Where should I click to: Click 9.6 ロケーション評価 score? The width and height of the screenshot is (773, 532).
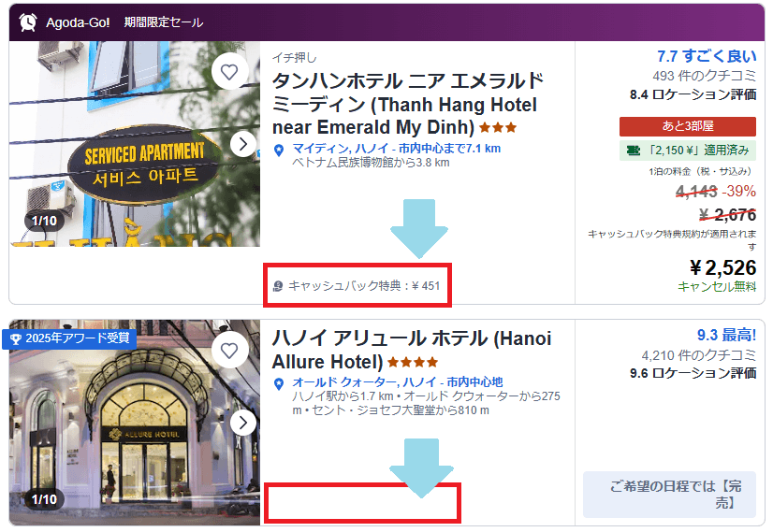point(693,373)
